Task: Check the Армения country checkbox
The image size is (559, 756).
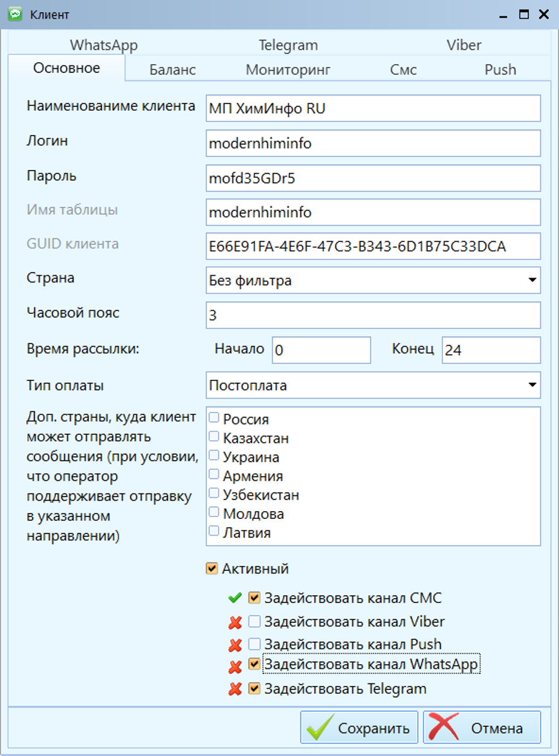Action: pyautogui.click(x=213, y=474)
